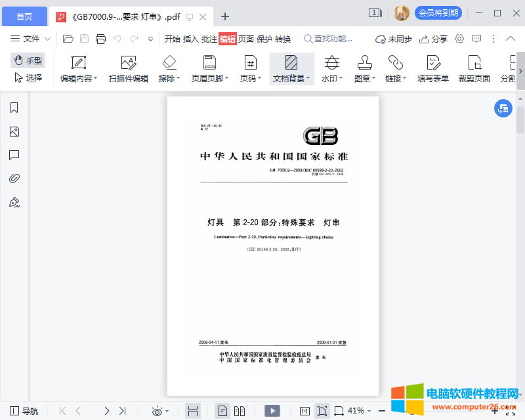Open the 链接 link tool dropdown
Viewport: 525px width, 420px height.
(x=396, y=68)
